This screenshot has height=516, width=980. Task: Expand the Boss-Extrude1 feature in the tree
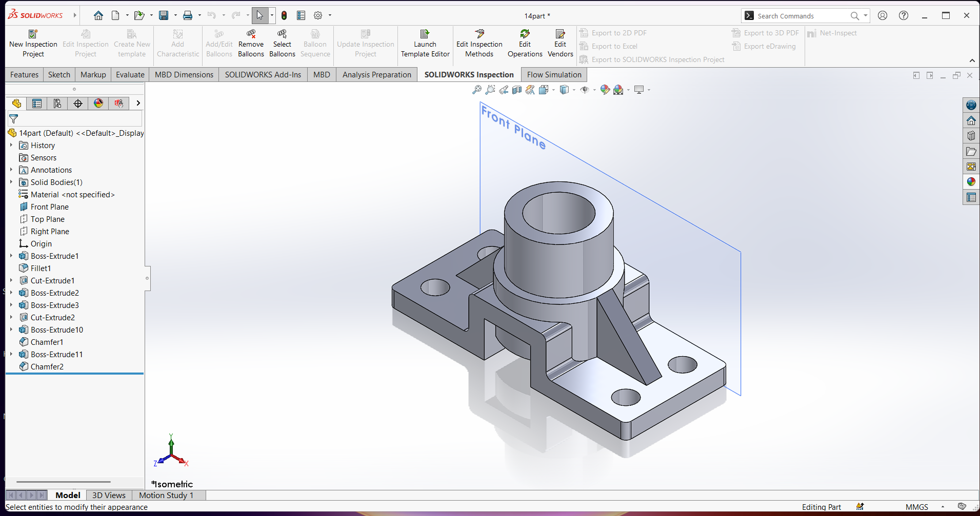[11, 256]
